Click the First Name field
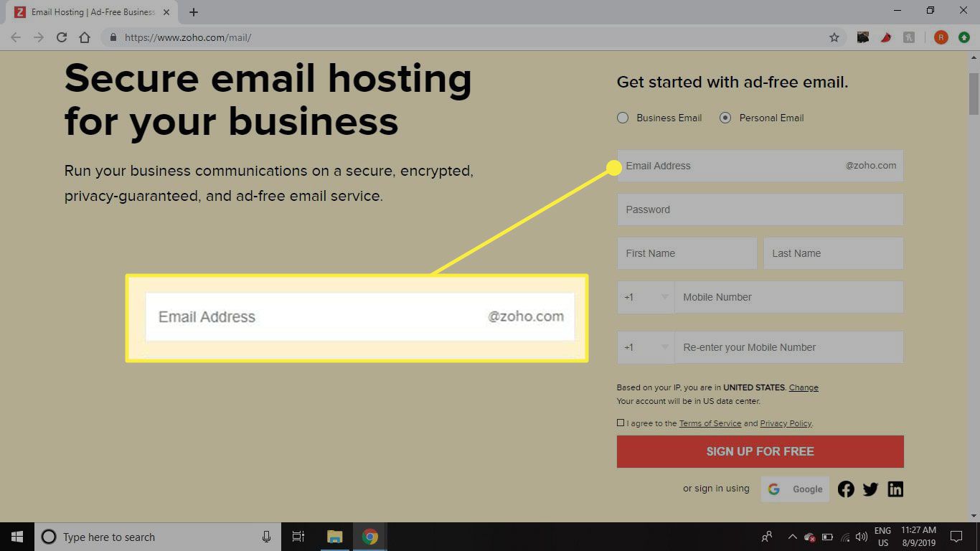Image resolution: width=980 pixels, height=551 pixels. (687, 253)
